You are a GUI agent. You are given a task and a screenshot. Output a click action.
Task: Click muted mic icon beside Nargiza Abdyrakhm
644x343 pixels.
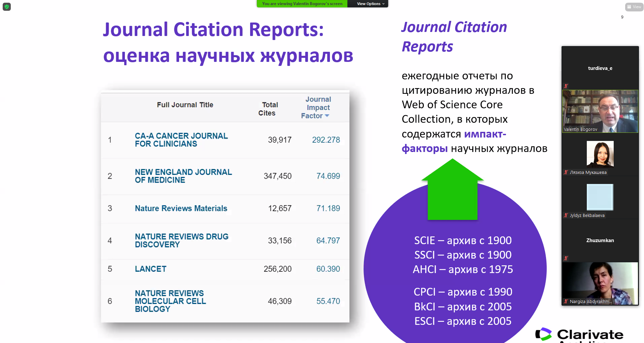pos(566,301)
